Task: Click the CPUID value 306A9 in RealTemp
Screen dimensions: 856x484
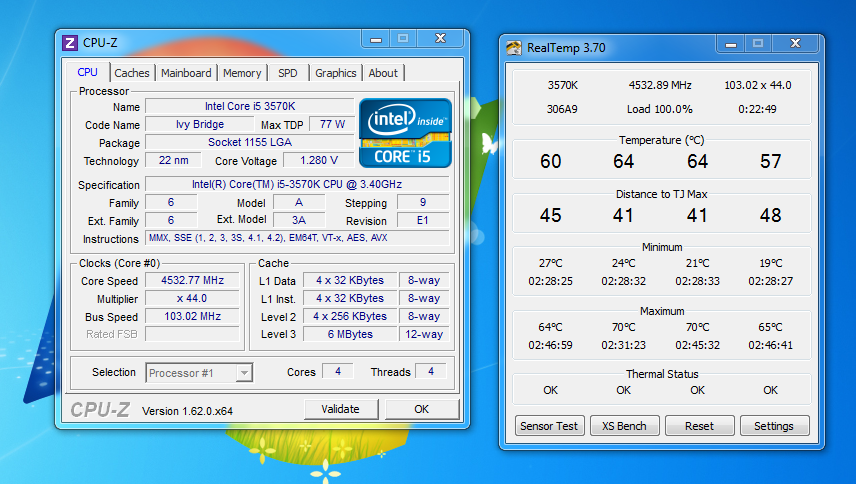Action: point(562,109)
